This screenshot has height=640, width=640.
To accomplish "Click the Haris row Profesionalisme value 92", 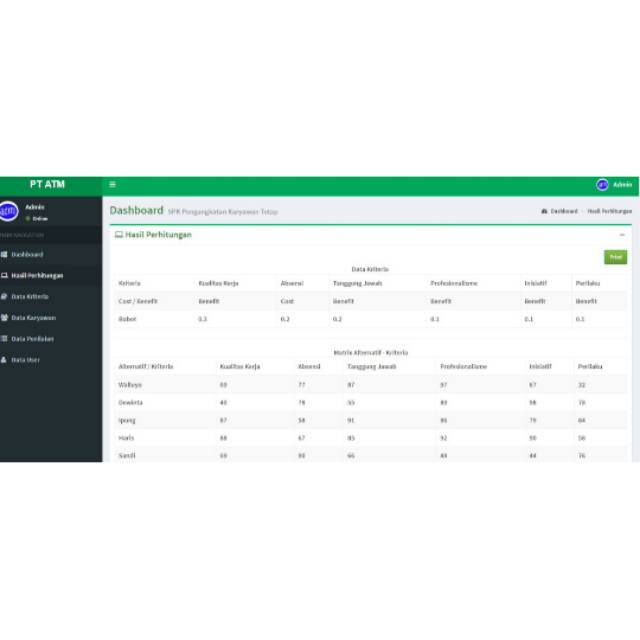I will pyautogui.click(x=443, y=438).
